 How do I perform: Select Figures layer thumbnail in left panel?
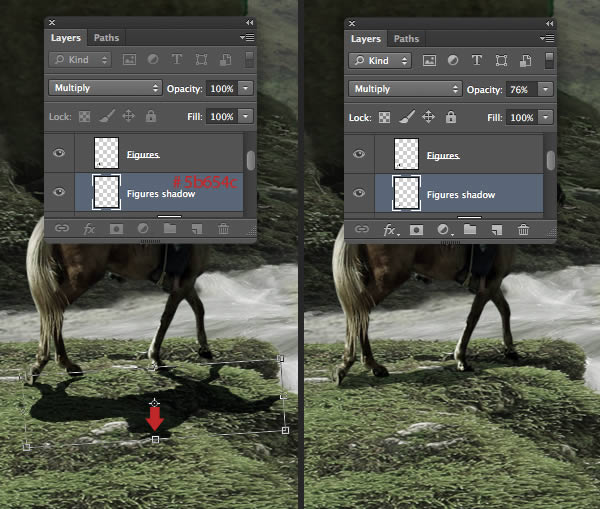coord(106,153)
